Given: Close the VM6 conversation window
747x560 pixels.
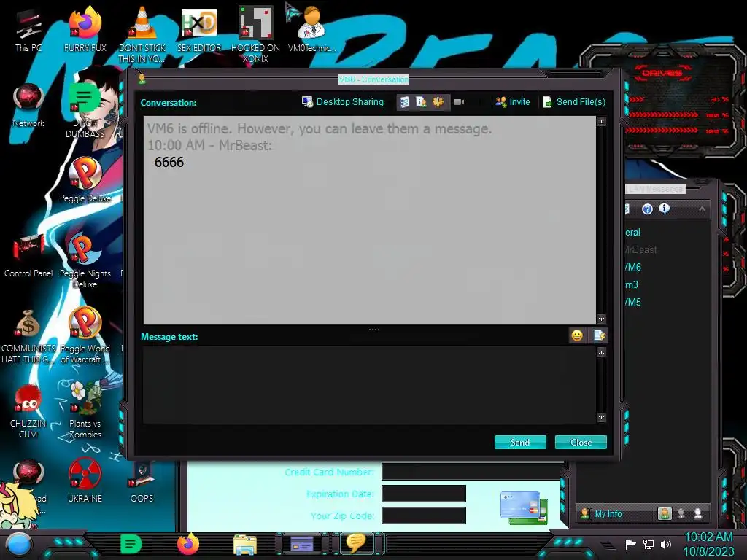Looking at the screenshot, I should [x=581, y=443].
